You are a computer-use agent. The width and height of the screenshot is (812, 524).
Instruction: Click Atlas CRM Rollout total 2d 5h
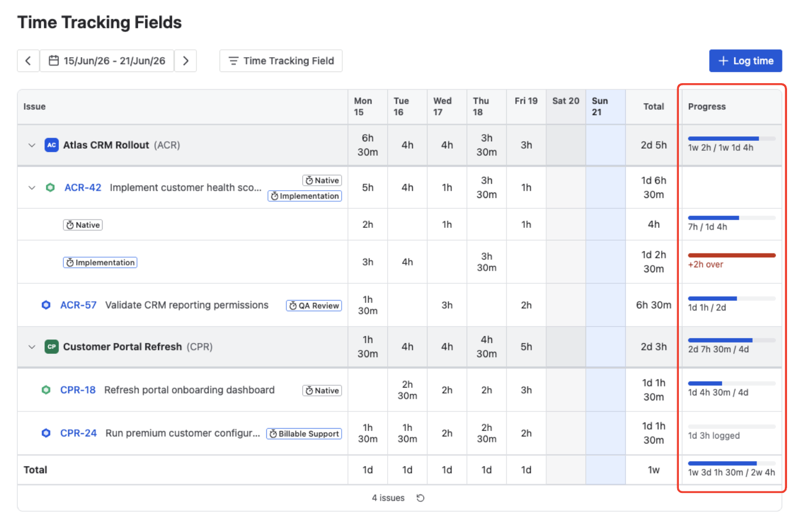click(654, 145)
